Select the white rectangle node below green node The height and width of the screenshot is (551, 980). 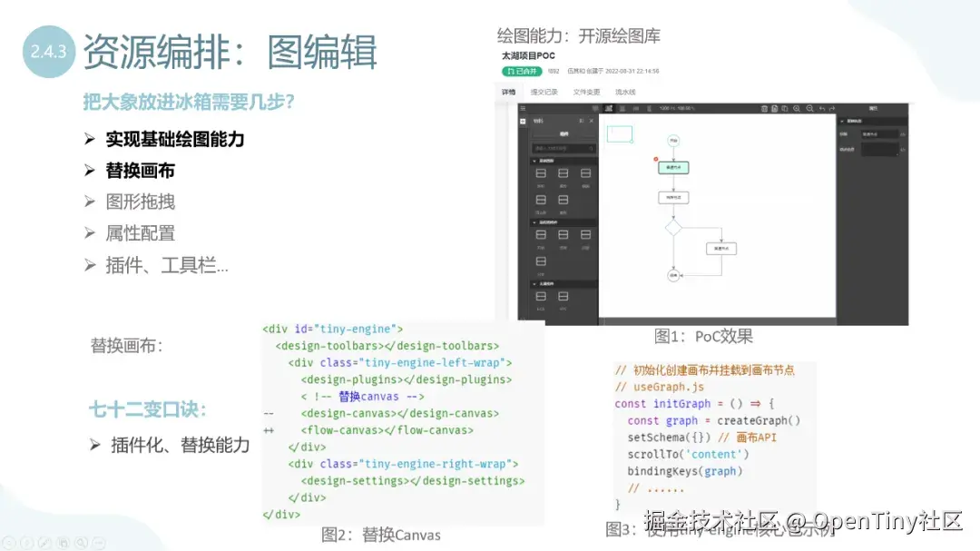pyautogui.click(x=673, y=197)
